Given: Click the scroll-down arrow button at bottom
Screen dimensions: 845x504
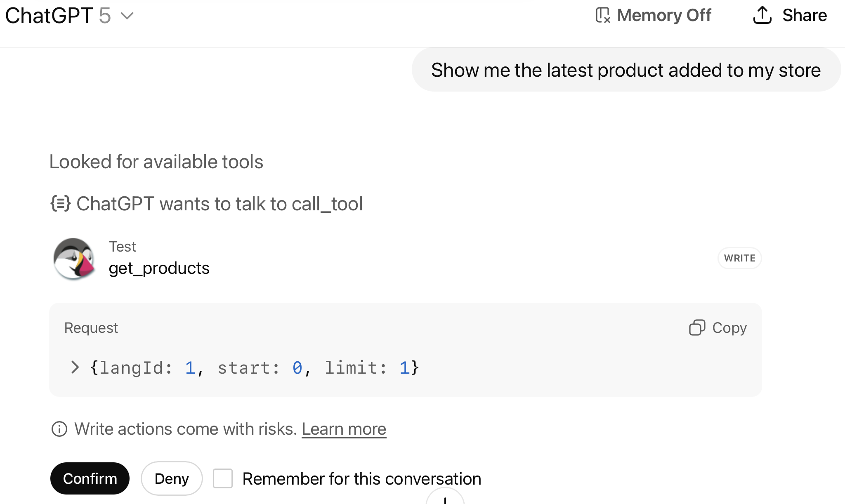Looking at the screenshot, I should 445,499.
